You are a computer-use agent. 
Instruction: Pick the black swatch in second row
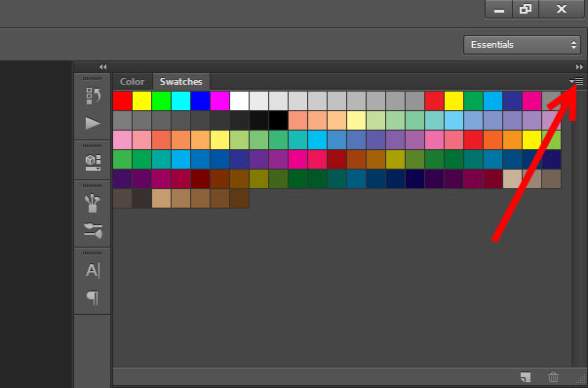[278, 120]
